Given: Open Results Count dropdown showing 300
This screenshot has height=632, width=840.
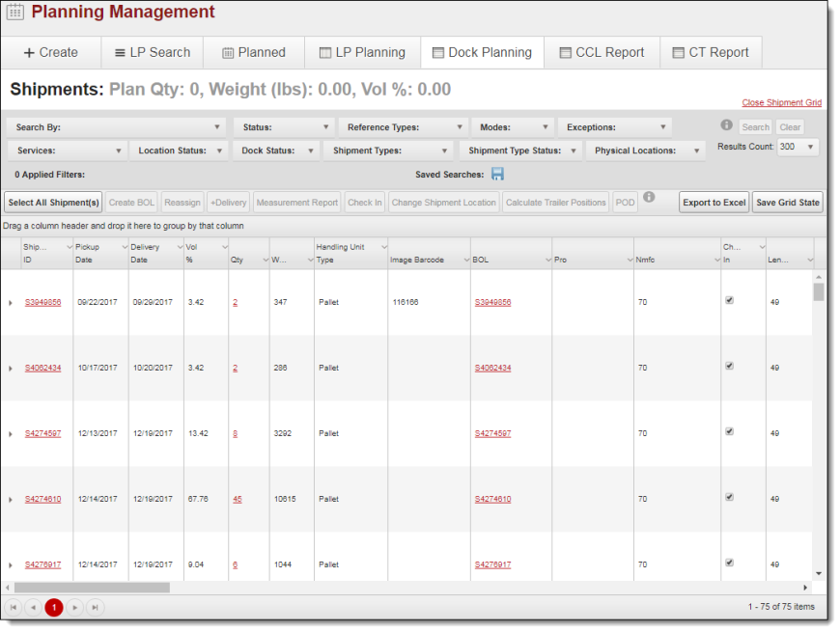Looking at the screenshot, I should 798,147.
